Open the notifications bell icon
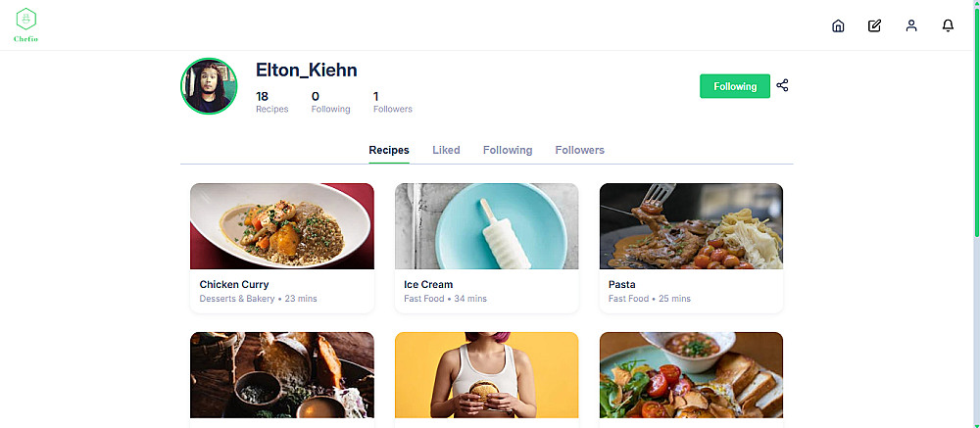Image resolution: width=980 pixels, height=428 pixels. click(948, 25)
